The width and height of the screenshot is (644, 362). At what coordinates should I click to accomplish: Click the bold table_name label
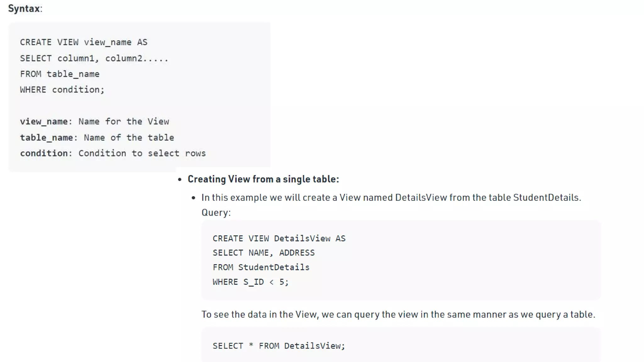pos(47,138)
